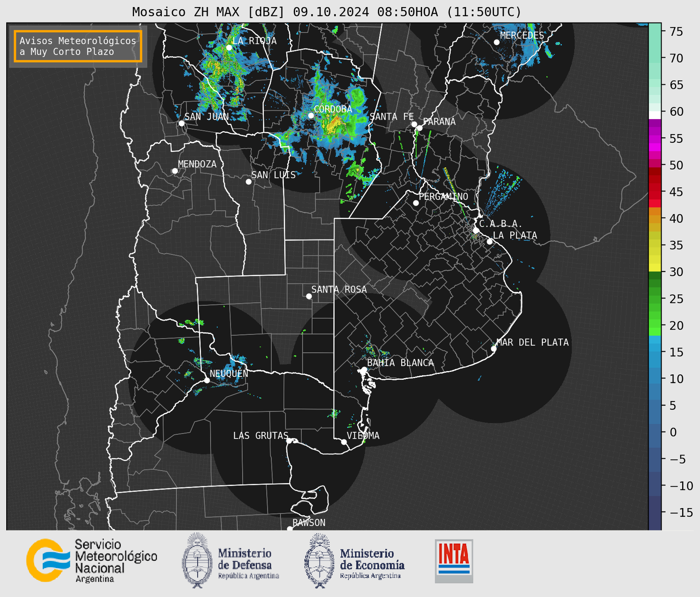Viewport: 700px width, 597px height.
Task: Click the magenta 55 dBZ color scale segment
Action: [x=655, y=139]
